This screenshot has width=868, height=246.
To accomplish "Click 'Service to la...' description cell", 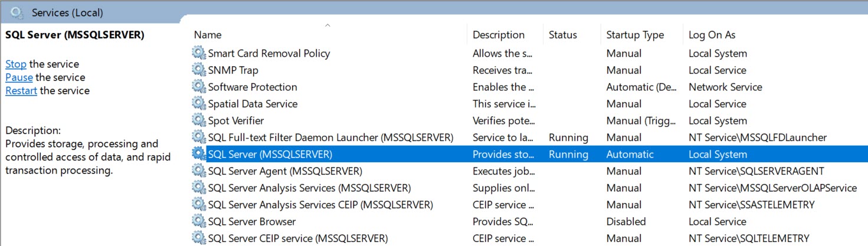I will tap(503, 137).
